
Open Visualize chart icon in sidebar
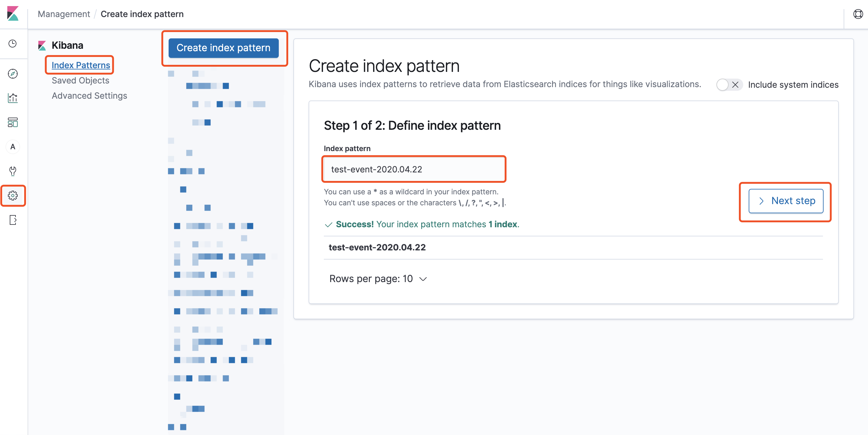pyautogui.click(x=13, y=98)
